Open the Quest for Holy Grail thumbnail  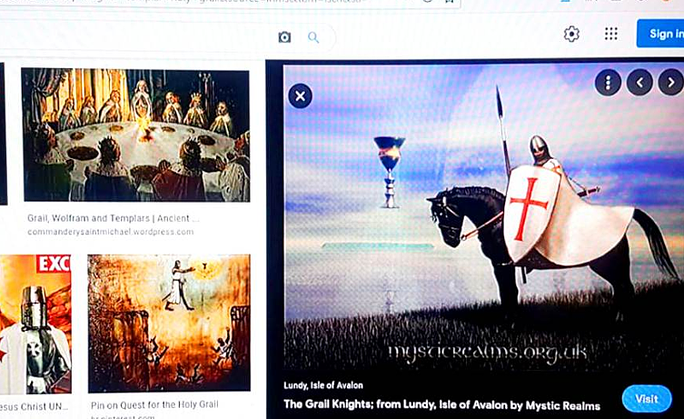point(169,323)
